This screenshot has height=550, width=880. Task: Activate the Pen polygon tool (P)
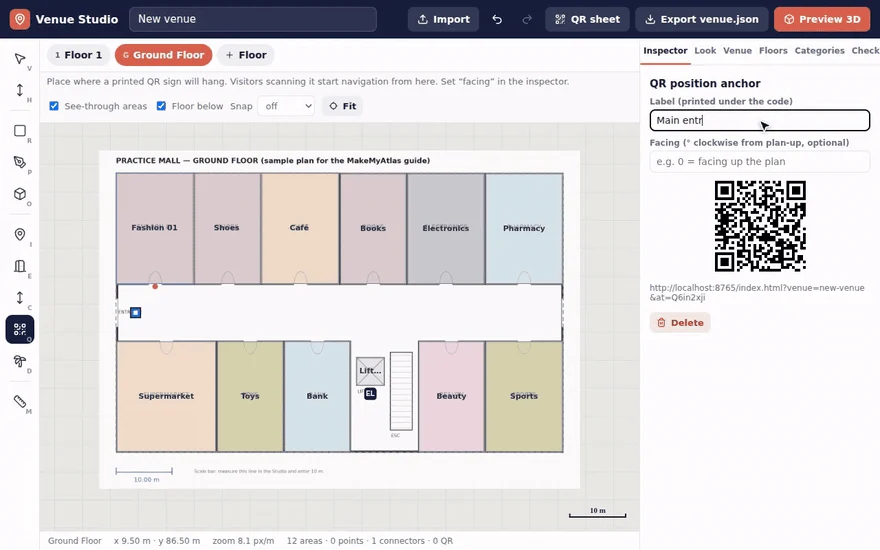(x=20, y=162)
